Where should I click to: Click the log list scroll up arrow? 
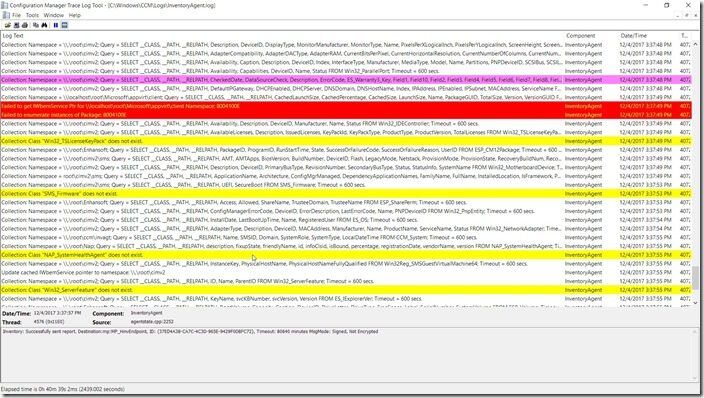click(x=695, y=44)
